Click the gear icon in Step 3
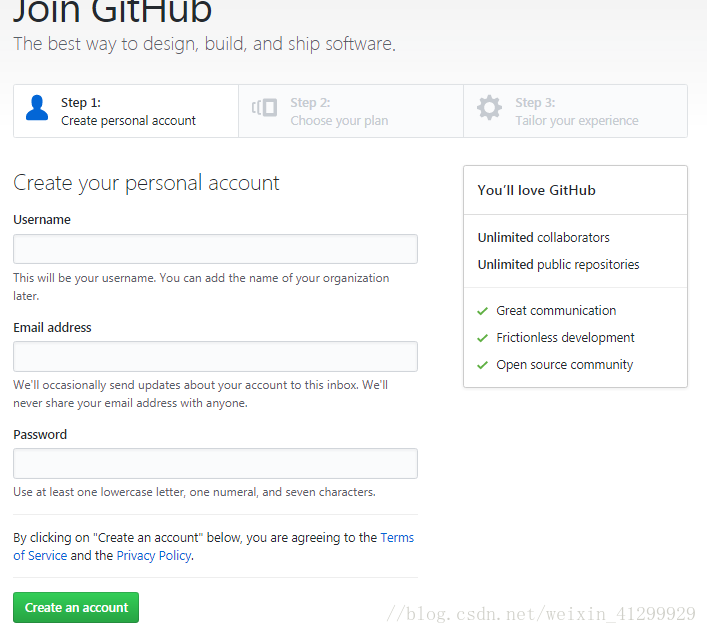This screenshot has height=634, width=707. [489, 108]
